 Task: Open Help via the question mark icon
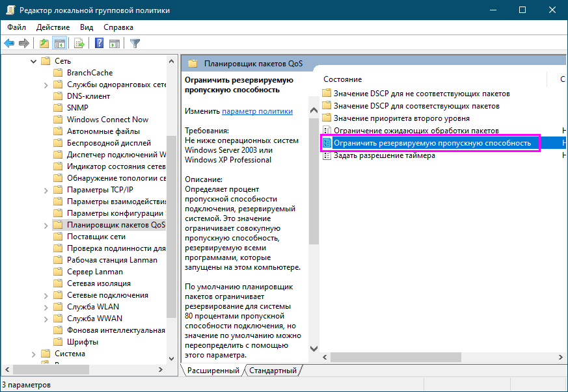[x=100, y=44]
